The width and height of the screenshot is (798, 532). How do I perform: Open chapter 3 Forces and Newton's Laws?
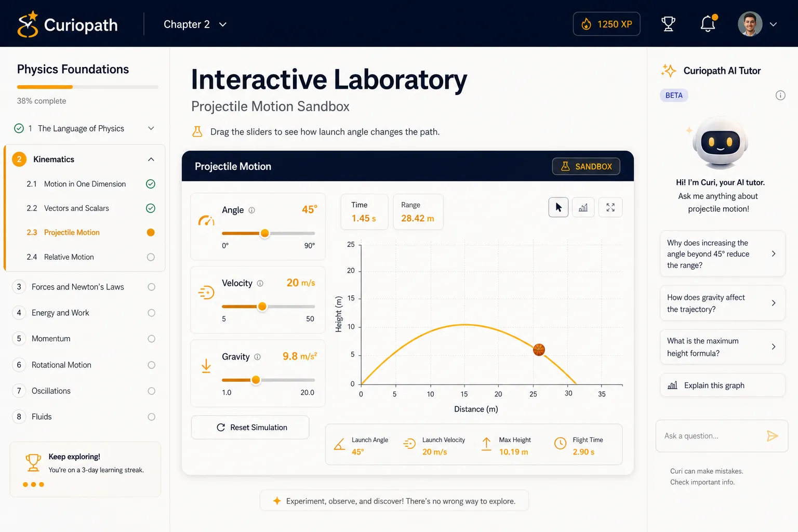click(x=78, y=287)
